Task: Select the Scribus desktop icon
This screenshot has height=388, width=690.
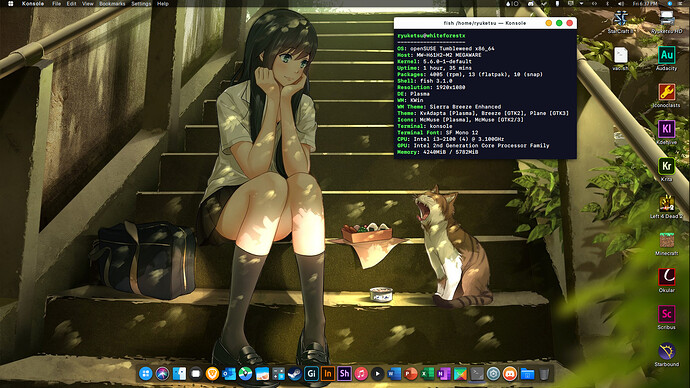Action: [667, 317]
